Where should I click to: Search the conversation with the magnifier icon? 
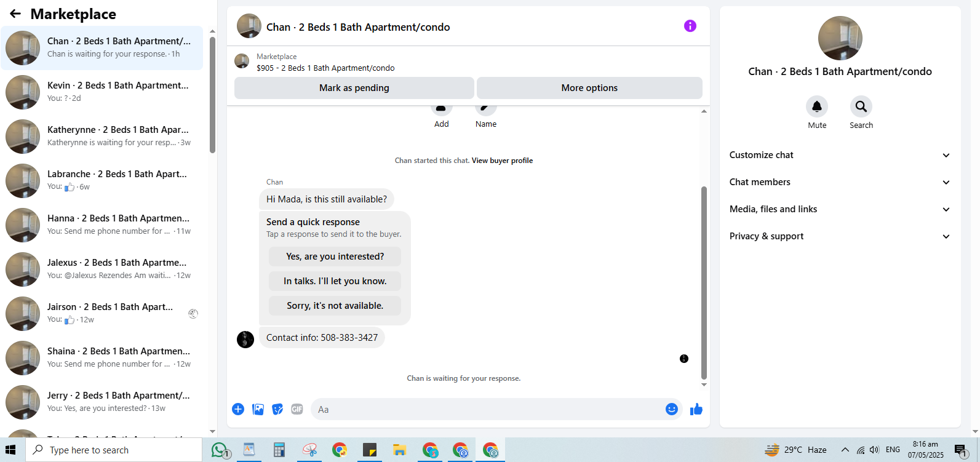point(861,106)
